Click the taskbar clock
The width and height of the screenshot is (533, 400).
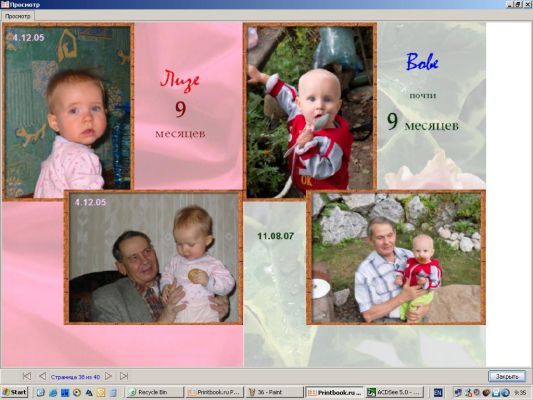click(x=520, y=393)
